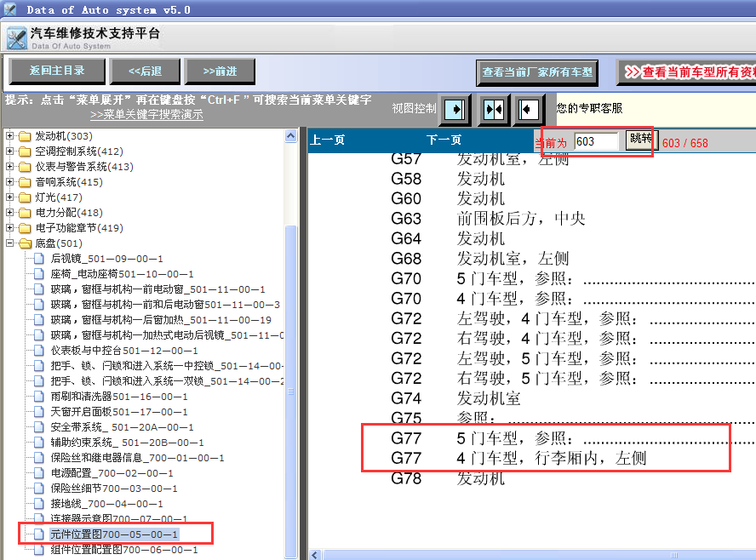Open 辅助约束系统_501—20B—00—1
Viewport: 756px width, 560px height.
[x=127, y=443]
